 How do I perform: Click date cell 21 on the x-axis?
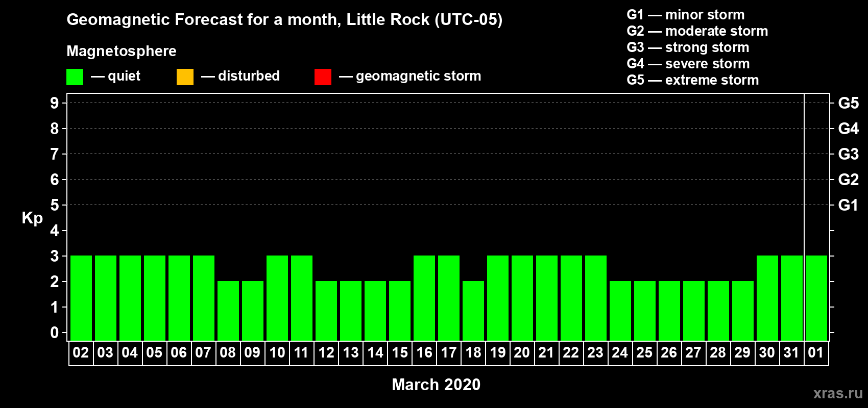click(547, 353)
